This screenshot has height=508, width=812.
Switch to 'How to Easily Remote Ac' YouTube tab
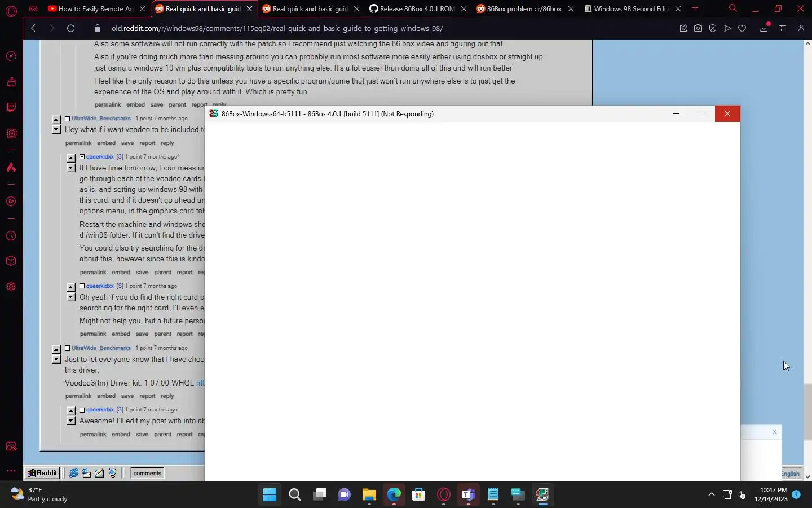coord(98,8)
